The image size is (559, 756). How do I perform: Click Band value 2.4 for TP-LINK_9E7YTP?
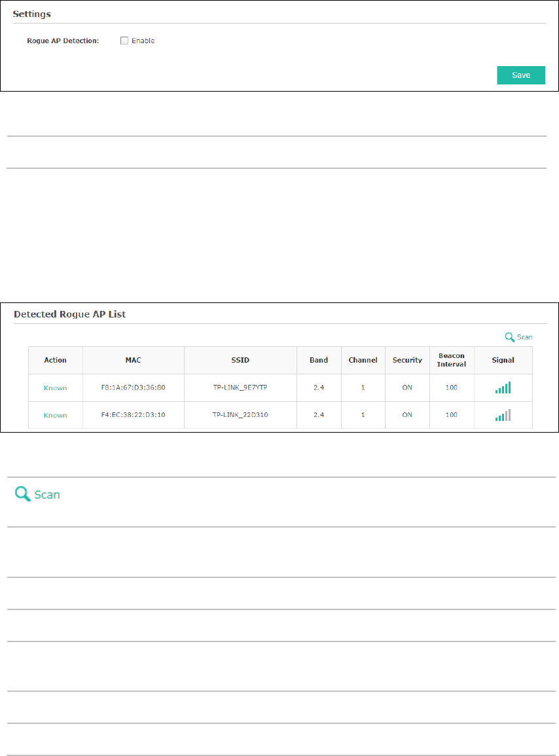pos(319,387)
